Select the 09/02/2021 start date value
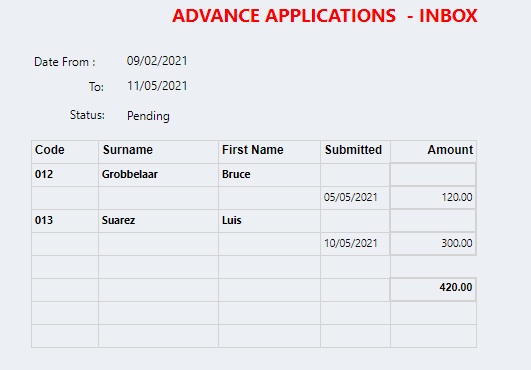 click(157, 61)
